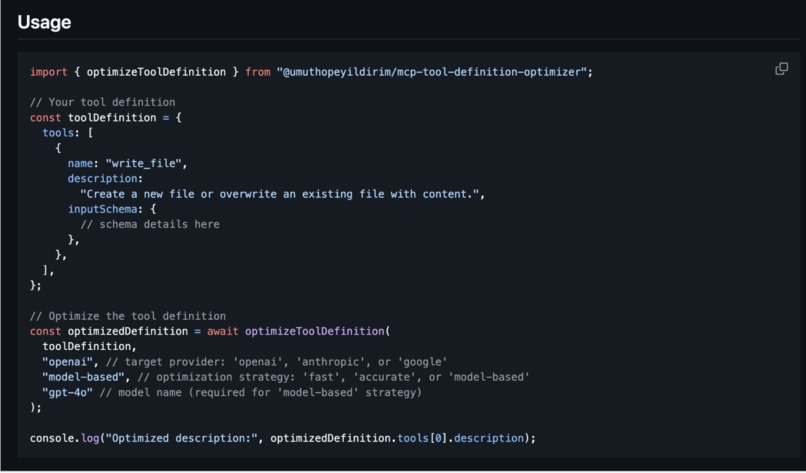Click the "Optimized description:" string
This screenshot has height=473, width=806.
[x=181, y=438]
